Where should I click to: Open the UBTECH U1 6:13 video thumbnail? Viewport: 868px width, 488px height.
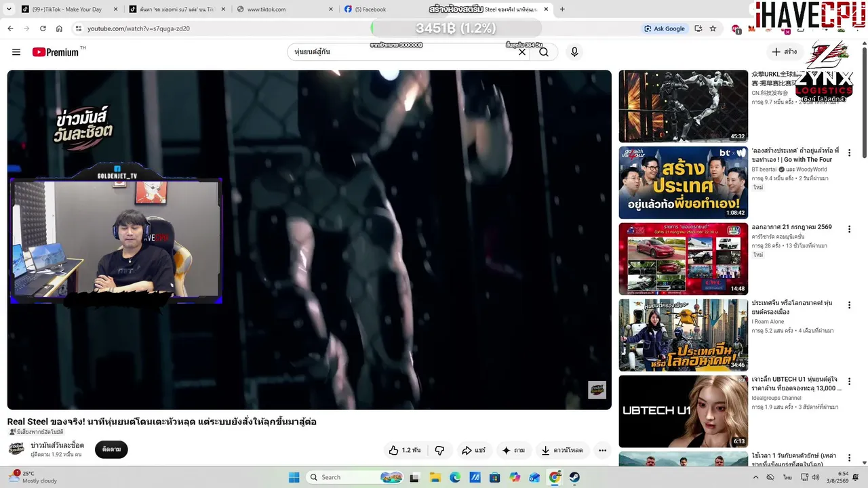(x=683, y=411)
